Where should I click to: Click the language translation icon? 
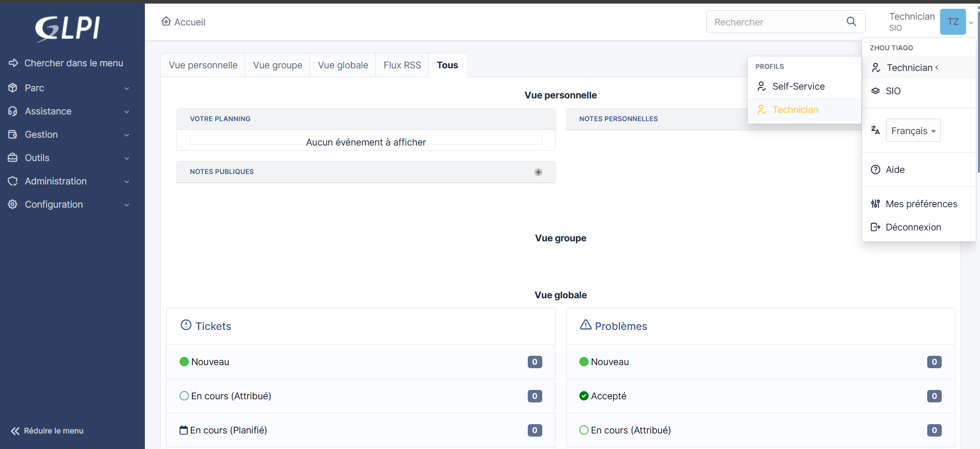[875, 130]
